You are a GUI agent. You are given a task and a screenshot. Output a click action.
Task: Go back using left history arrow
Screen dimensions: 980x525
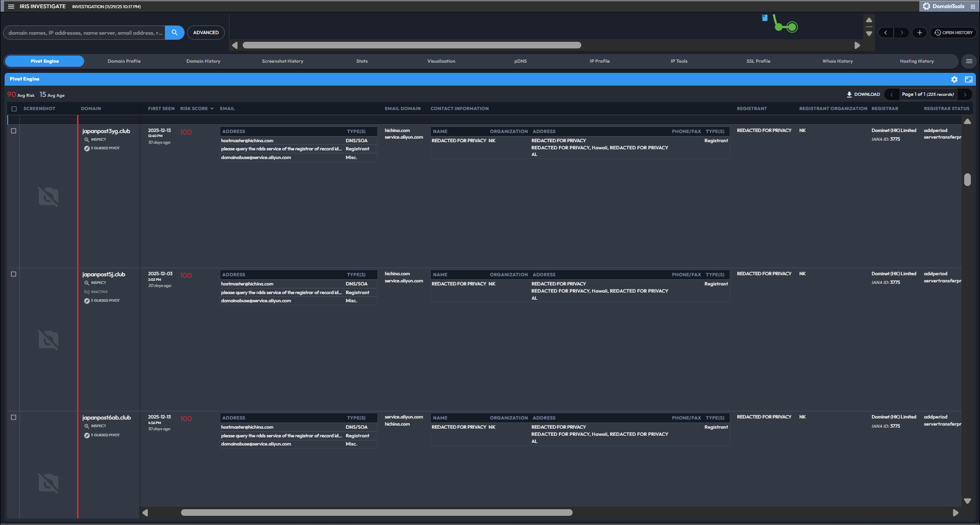pyautogui.click(x=886, y=33)
